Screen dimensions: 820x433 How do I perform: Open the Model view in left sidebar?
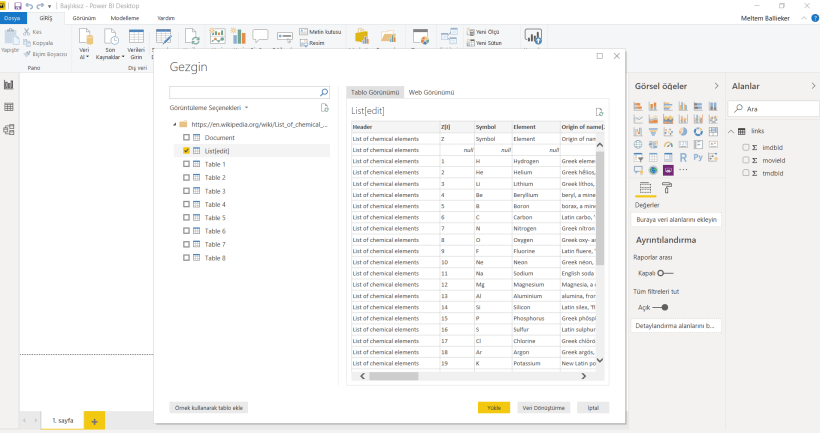click(9, 129)
